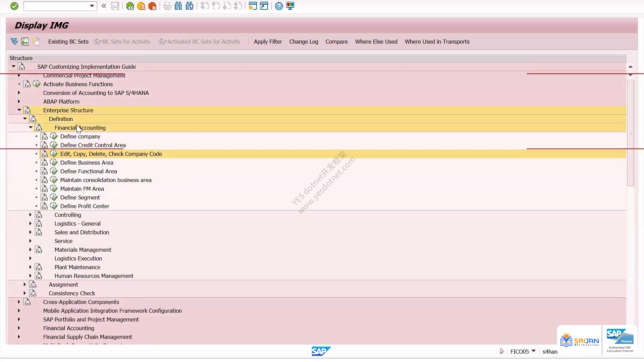The height and width of the screenshot is (362, 644).
Task: Execute Define Profit Center activity clock icon
Action: (x=54, y=206)
